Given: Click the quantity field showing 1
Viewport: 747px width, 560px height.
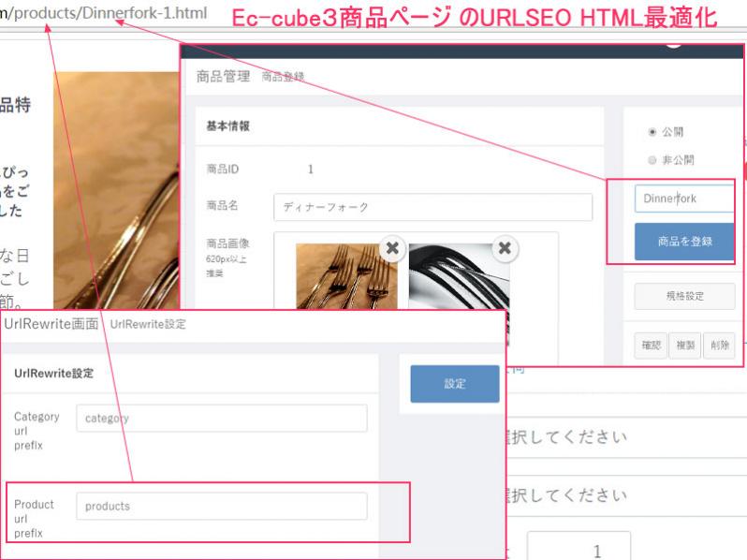Looking at the screenshot, I should tap(579, 547).
